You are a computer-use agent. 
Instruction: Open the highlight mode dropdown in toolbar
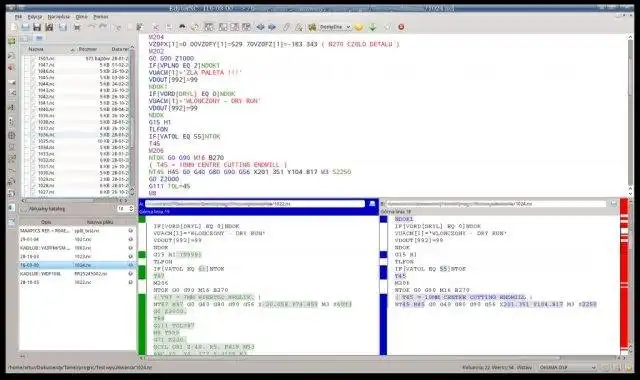pos(335,27)
